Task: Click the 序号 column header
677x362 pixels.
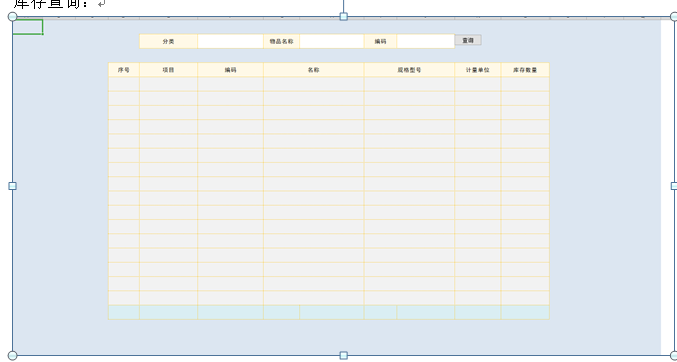Action: click(123, 70)
